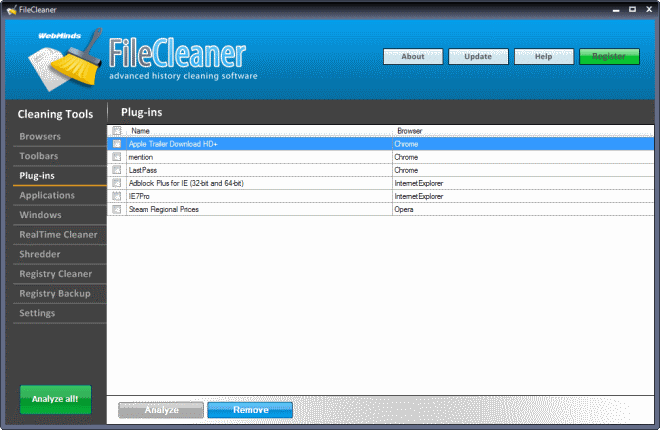Open the Windows cleaning section
Image resolution: width=660 pixels, height=430 pixels.
[40, 215]
